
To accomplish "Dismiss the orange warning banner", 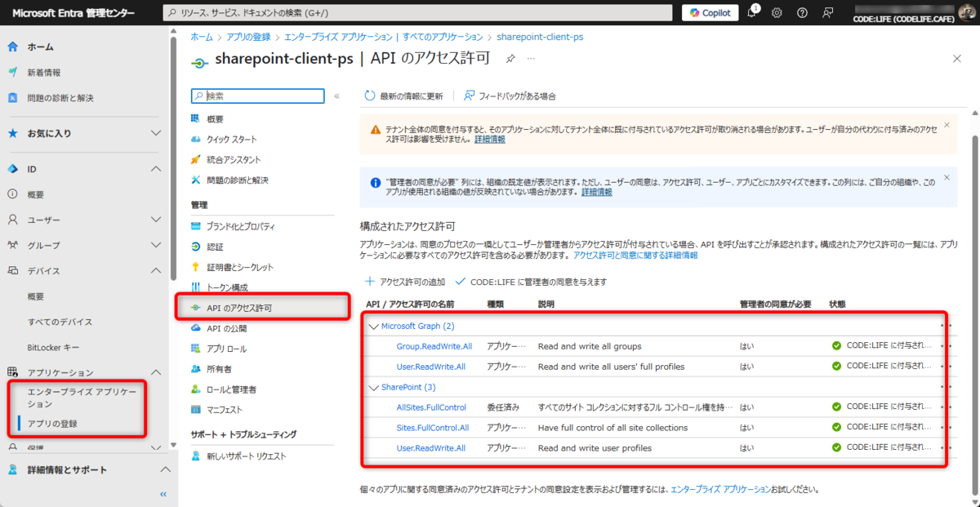I will tap(947, 125).
